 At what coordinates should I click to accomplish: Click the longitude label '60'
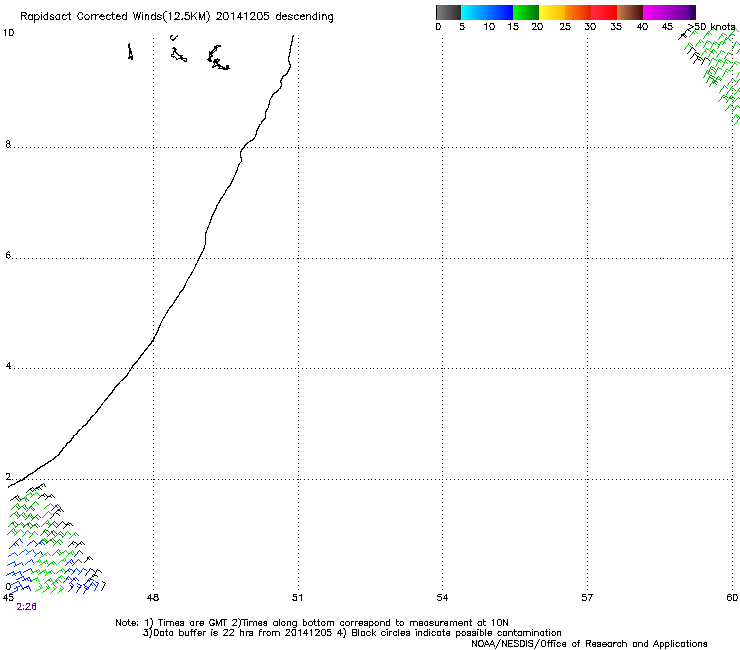pyautogui.click(x=732, y=598)
